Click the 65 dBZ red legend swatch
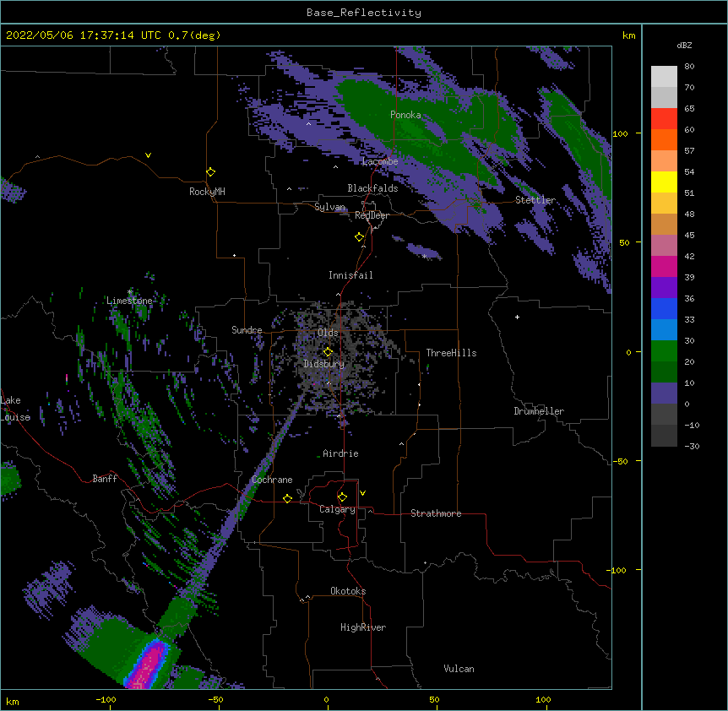Viewport: 728px width, 711px height. (x=664, y=119)
